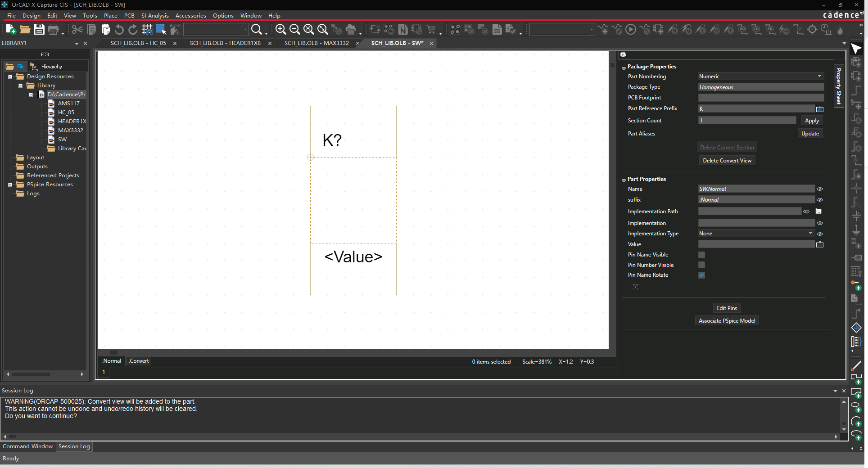Select the AMS117 part in library tree
This screenshot has width=868, height=468.
[68, 103]
